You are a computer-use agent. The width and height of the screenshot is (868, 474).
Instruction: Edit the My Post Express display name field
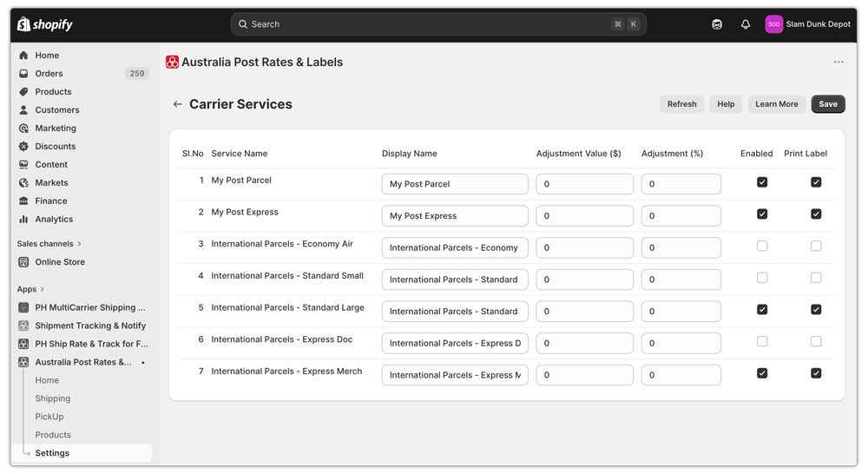455,216
